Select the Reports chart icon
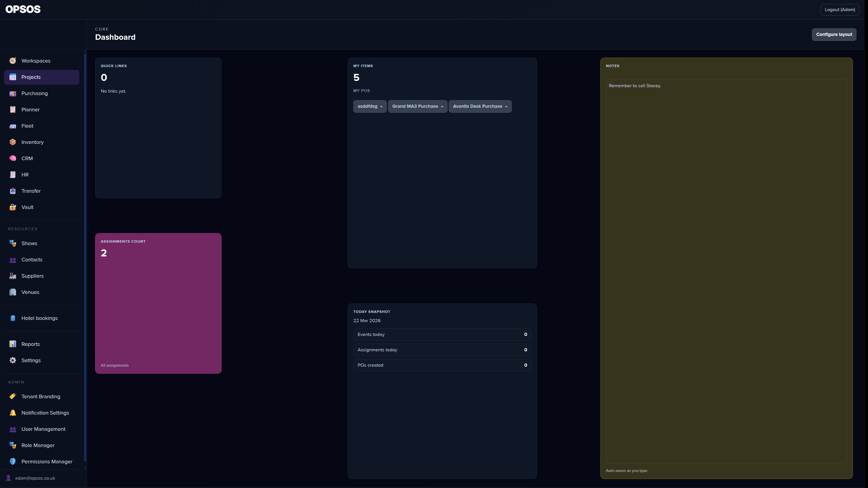The image size is (868, 488). 12,344
